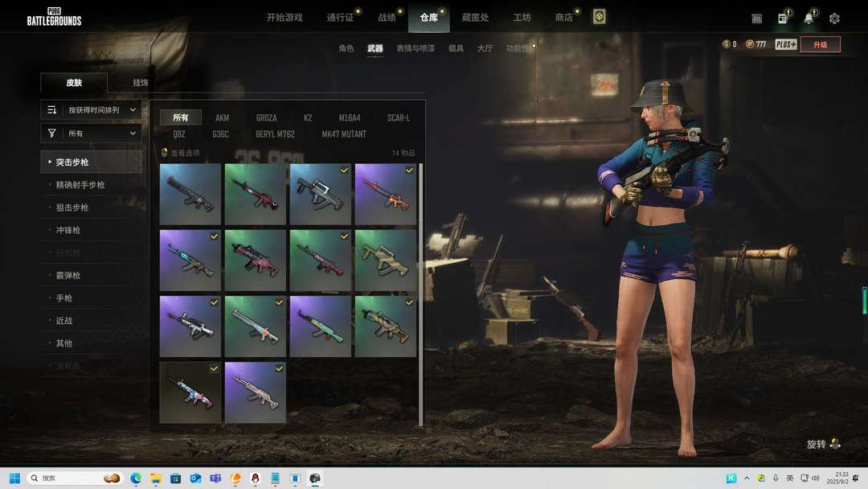Open File Explorer from the taskbar
The width and height of the screenshot is (868, 489).
[x=156, y=478]
